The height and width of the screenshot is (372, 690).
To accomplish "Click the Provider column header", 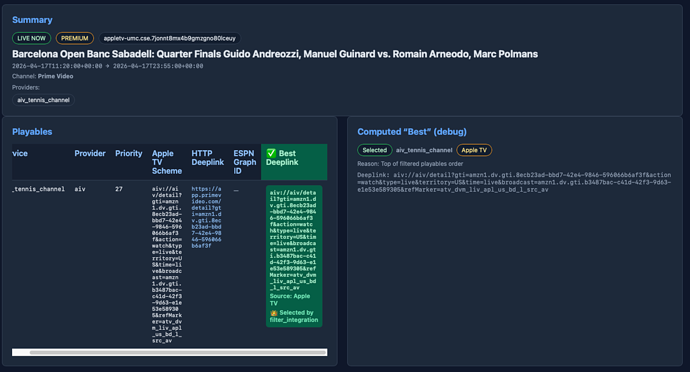I will (90, 153).
